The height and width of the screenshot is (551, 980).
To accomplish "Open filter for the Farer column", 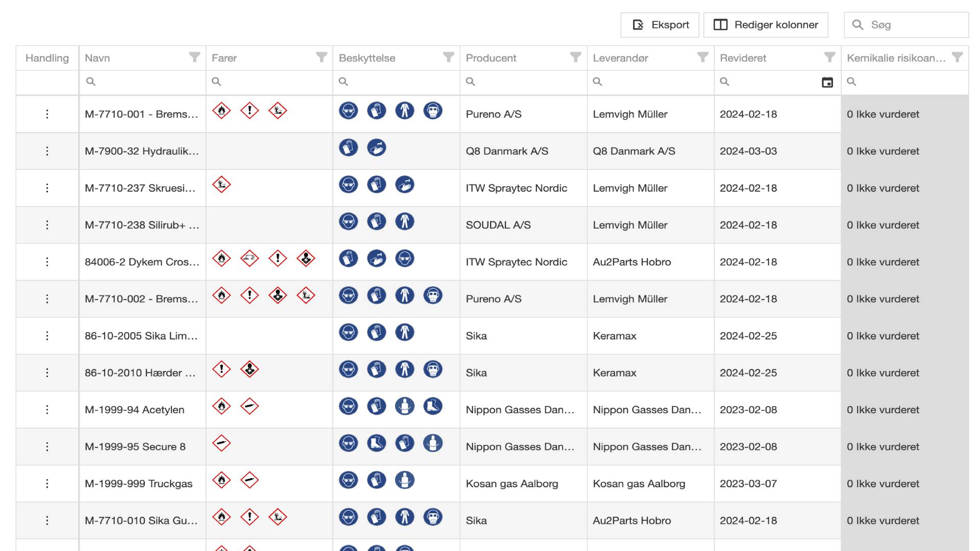I will click(x=322, y=57).
